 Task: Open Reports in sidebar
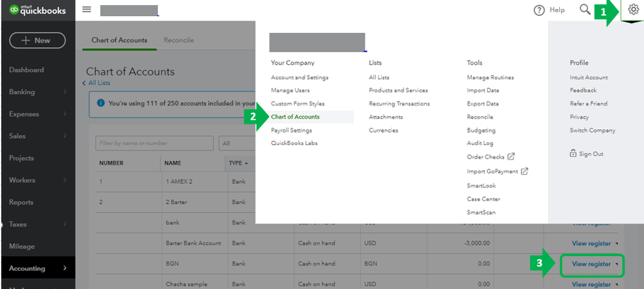(21, 202)
